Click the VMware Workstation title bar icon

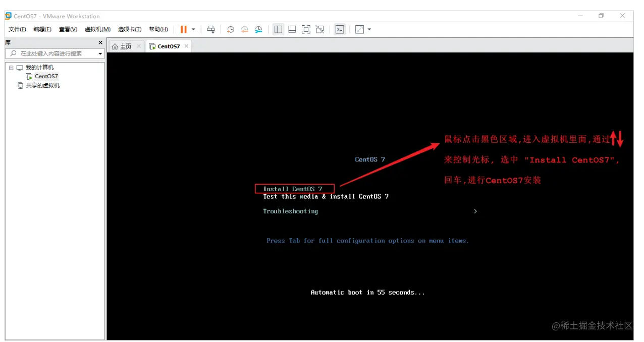9,16
